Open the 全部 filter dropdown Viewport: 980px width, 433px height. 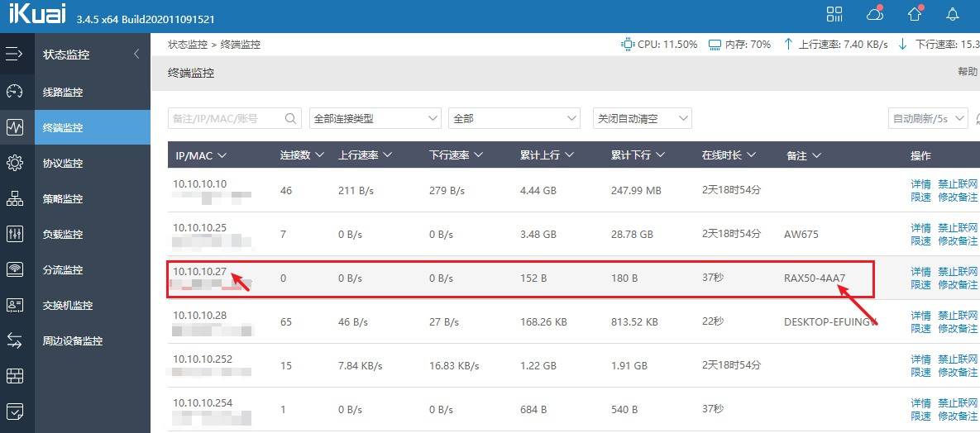pos(514,118)
